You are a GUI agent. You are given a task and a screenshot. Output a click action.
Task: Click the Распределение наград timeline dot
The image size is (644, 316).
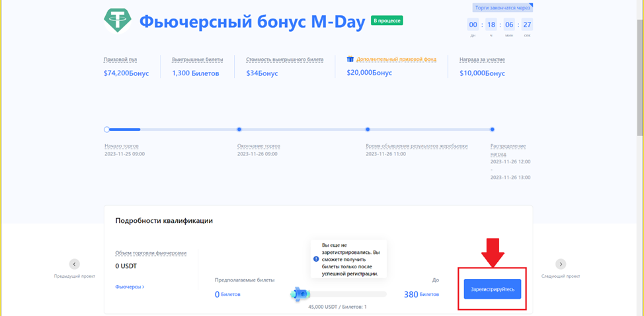492,130
